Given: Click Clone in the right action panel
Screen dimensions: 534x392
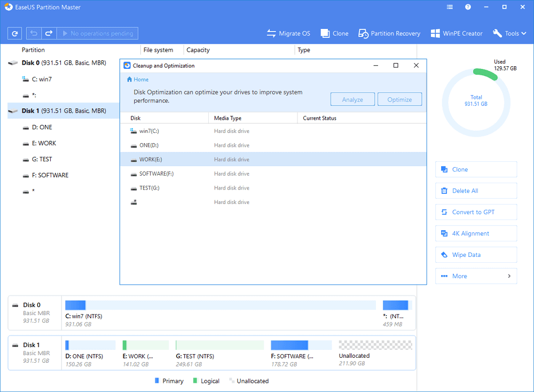Looking at the screenshot, I should click(476, 169).
